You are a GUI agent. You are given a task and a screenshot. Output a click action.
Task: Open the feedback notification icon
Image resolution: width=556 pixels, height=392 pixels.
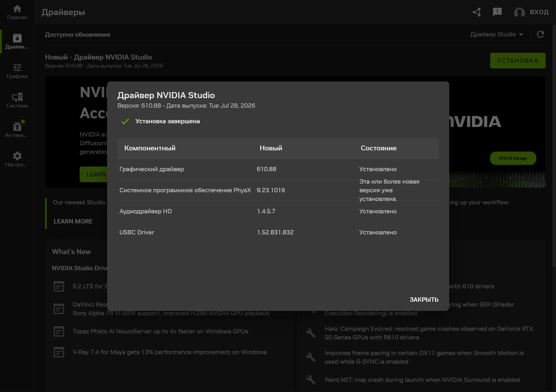tap(497, 12)
